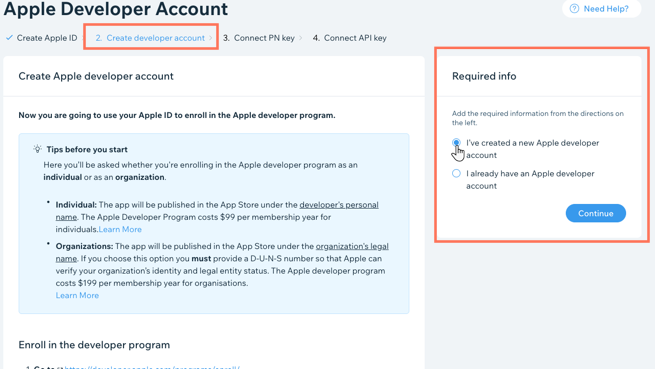The width and height of the screenshot is (655, 369).
Task: Open Learn More link for Individual
Action: (120, 229)
